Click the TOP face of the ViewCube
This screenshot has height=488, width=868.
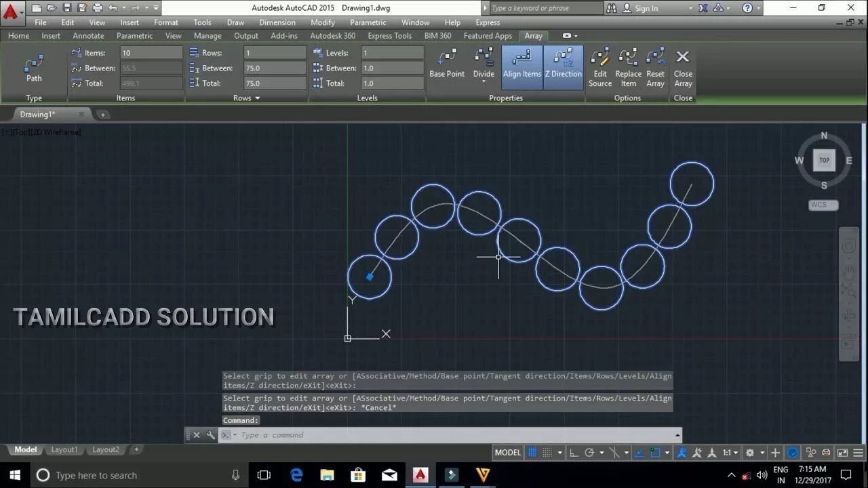point(824,161)
